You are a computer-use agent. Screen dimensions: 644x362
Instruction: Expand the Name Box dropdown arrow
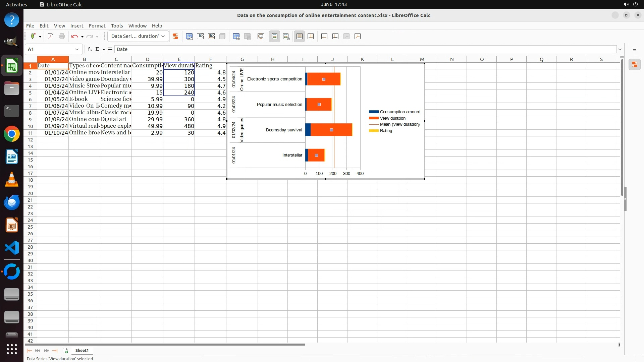point(77,49)
